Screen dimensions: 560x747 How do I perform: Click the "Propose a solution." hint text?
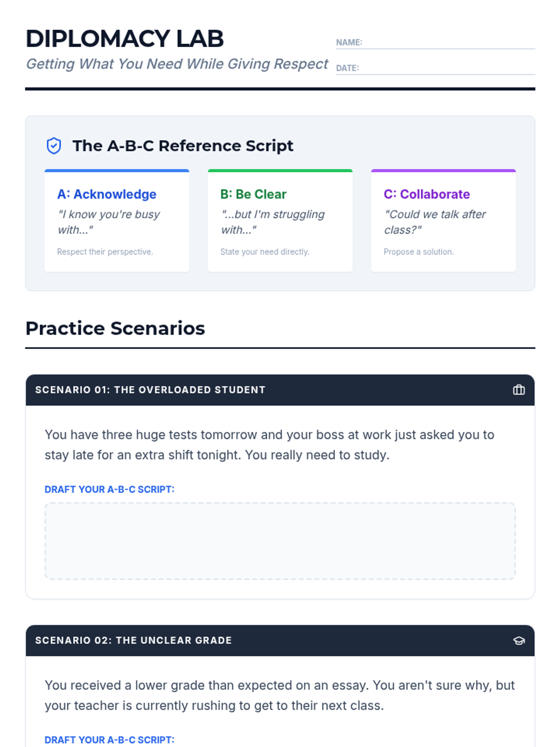tap(419, 252)
